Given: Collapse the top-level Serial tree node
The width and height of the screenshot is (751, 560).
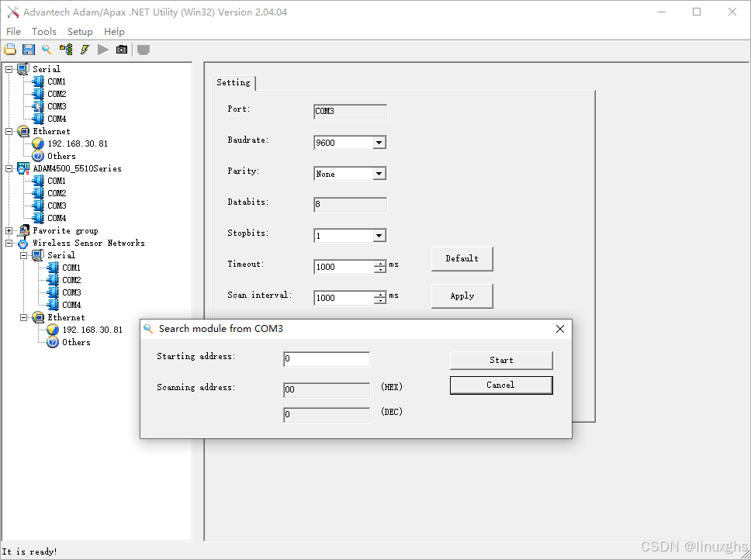Looking at the screenshot, I should tap(9, 69).
